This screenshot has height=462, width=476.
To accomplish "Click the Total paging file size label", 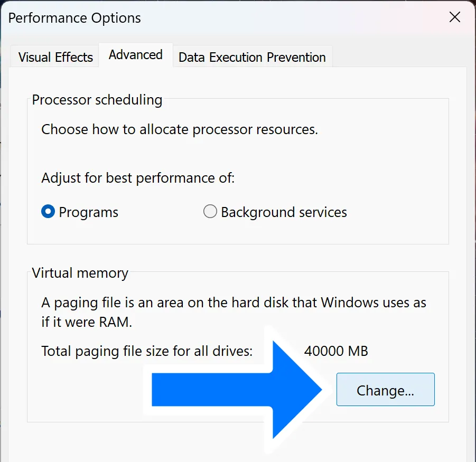I will point(147,351).
